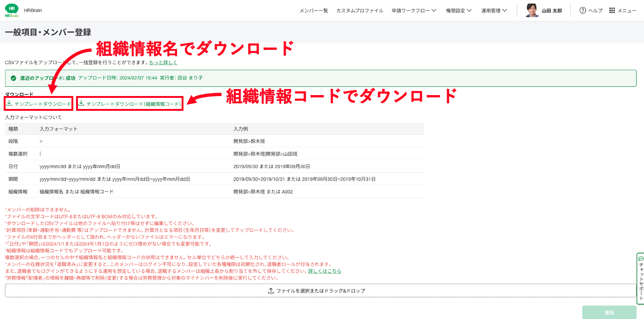Click the ヘルプ text in header
The width and height of the screenshot is (644, 319).
(595, 11)
